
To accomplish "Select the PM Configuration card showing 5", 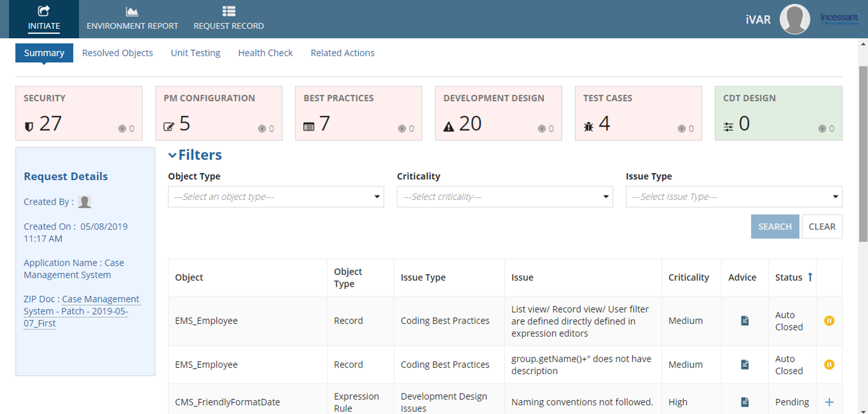I will pyautogui.click(x=219, y=113).
